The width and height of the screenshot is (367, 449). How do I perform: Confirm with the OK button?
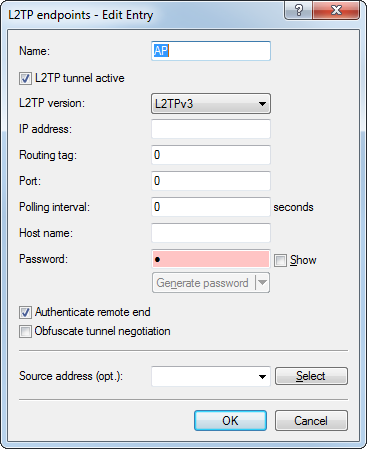[230, 421]
